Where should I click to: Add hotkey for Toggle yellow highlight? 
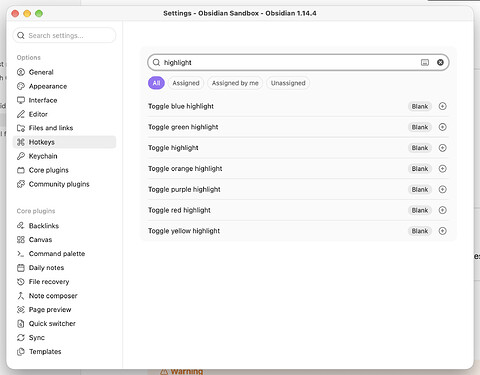pyautogui.click(x=442, y=231)
